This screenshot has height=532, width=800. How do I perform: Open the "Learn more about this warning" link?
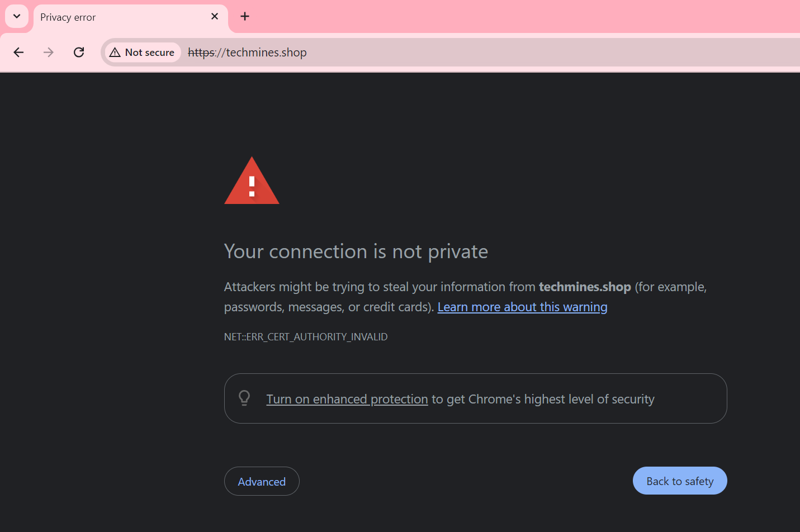[522, 307]
